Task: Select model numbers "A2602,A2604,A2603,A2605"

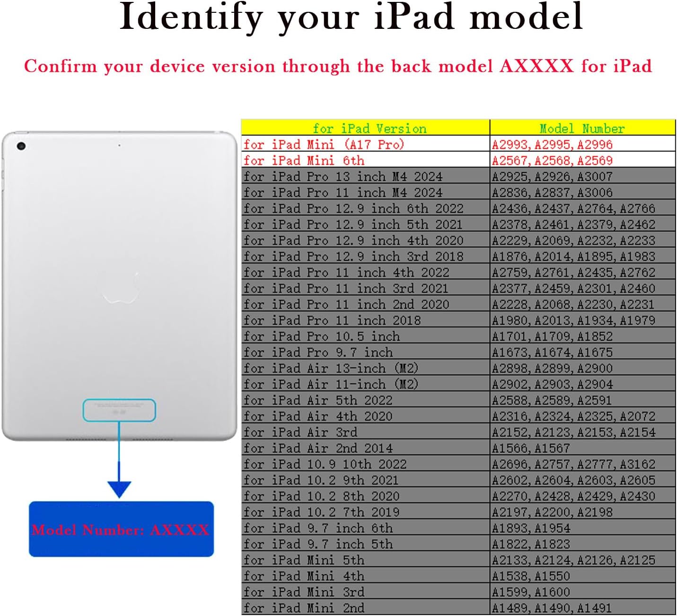Action: (573, 481)
